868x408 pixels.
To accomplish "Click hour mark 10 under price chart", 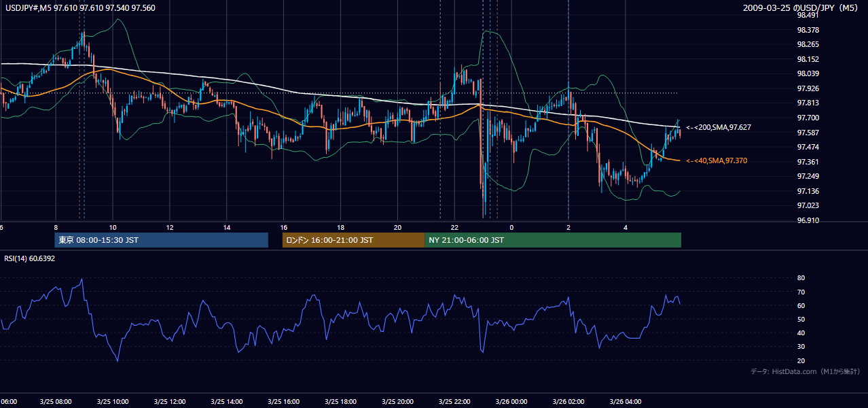I will click(x=113, y=227).
